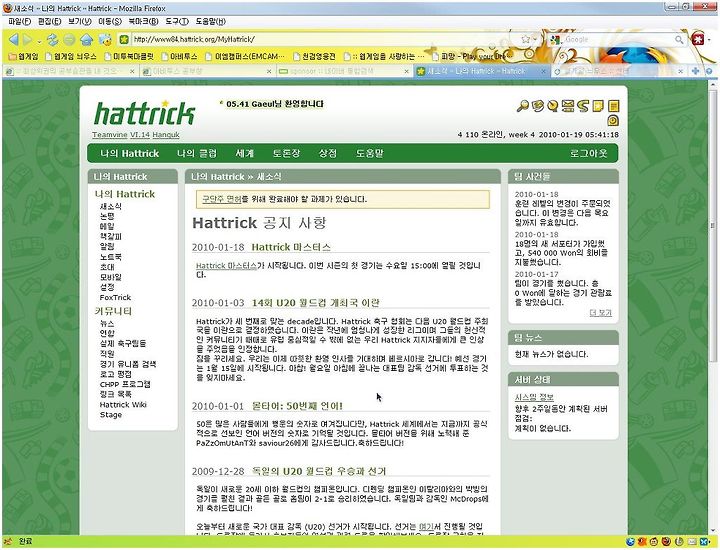Open CHPP 프로그램 in the sidebar
The height and width of the screenshot is (550, 720).
pyautogui.click(x=125, y=384)
